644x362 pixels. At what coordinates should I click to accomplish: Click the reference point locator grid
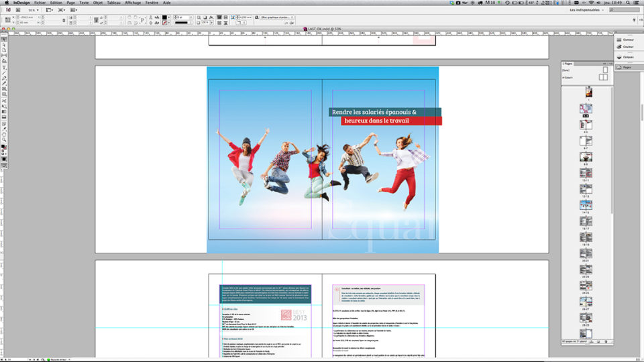point(8,19)
